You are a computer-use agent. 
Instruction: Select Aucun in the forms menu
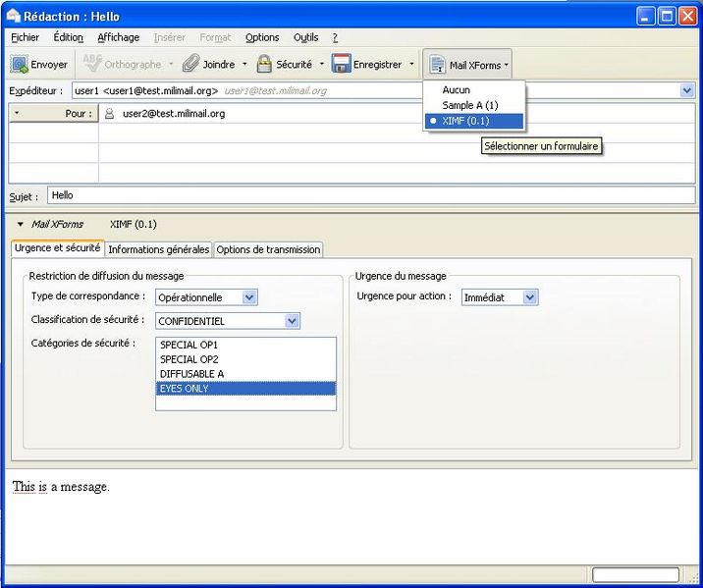pyautogui.click(x=474, y=90)
